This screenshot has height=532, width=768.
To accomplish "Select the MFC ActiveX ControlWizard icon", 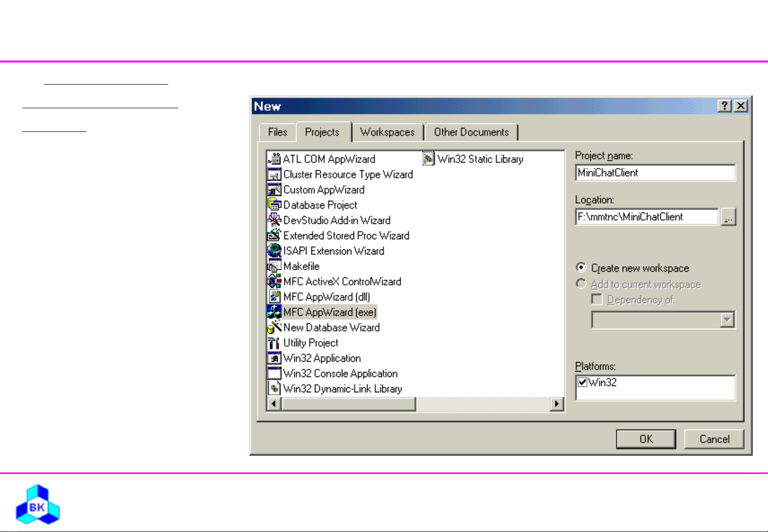I will click(274, 282).
